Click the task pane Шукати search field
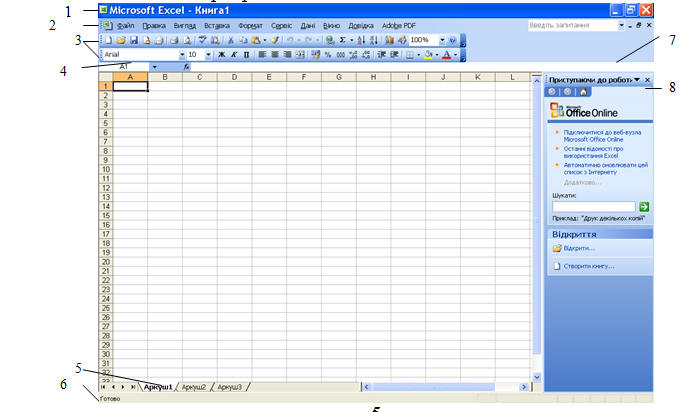This screenshot has height=412, width=700. point(594,206)
